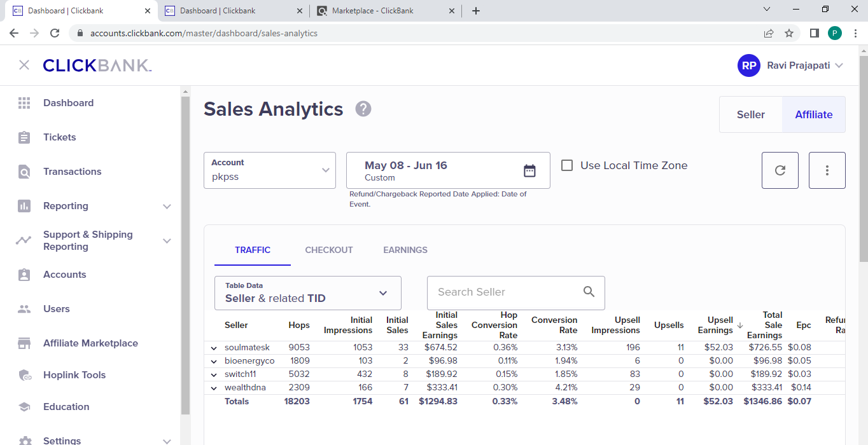Expand the switch11 row
This screenshot has width=868, height=445.
tap(214, 374)
